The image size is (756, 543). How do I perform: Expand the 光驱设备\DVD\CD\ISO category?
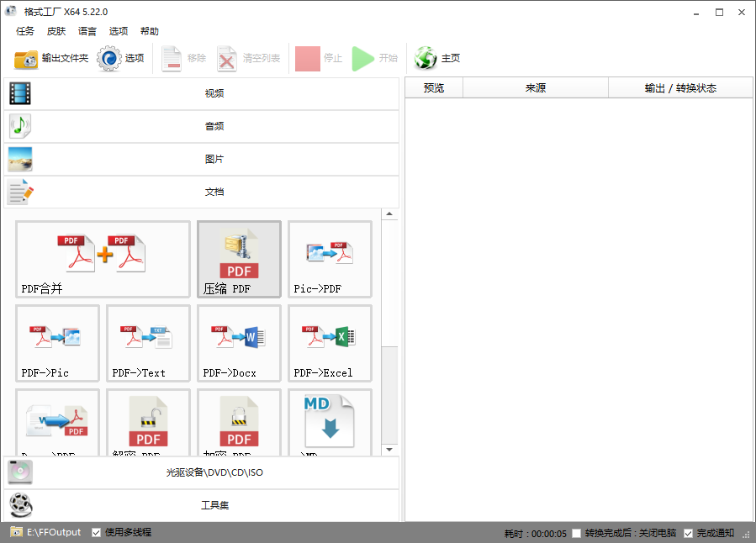[202, 472]
